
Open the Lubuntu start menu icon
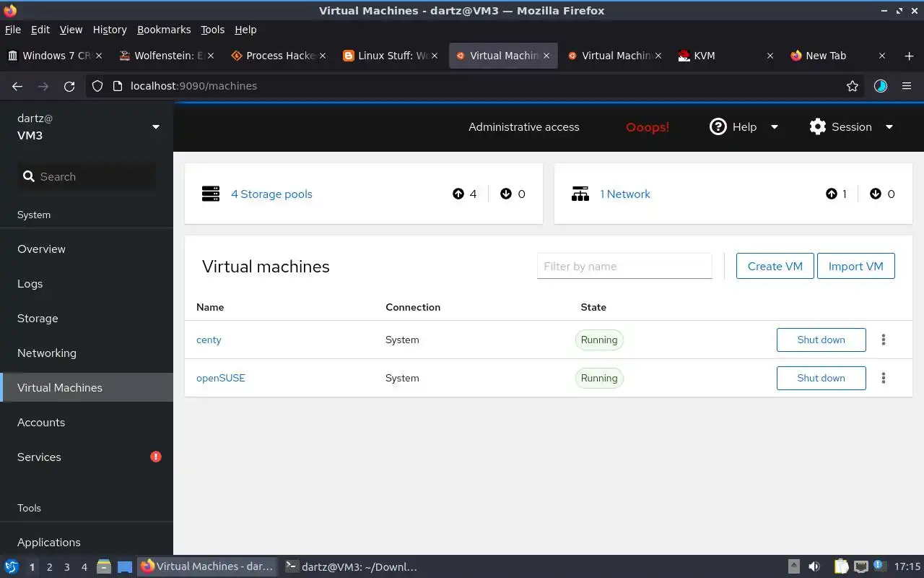tap(12, 567)
